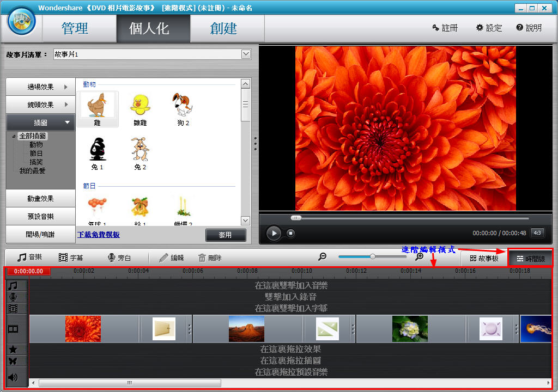
Task: Switch to 時間線 timeline view
Action: (x=530, y=258)
